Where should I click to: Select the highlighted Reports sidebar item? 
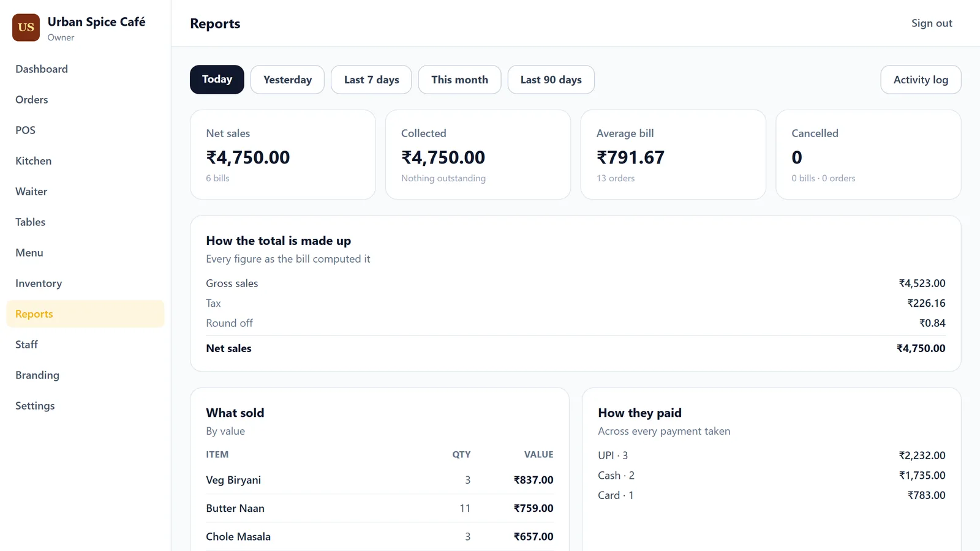(x=85, y=314)
